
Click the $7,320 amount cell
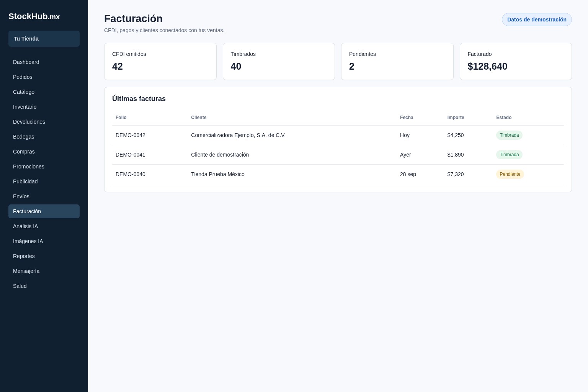tap(456, 174)
